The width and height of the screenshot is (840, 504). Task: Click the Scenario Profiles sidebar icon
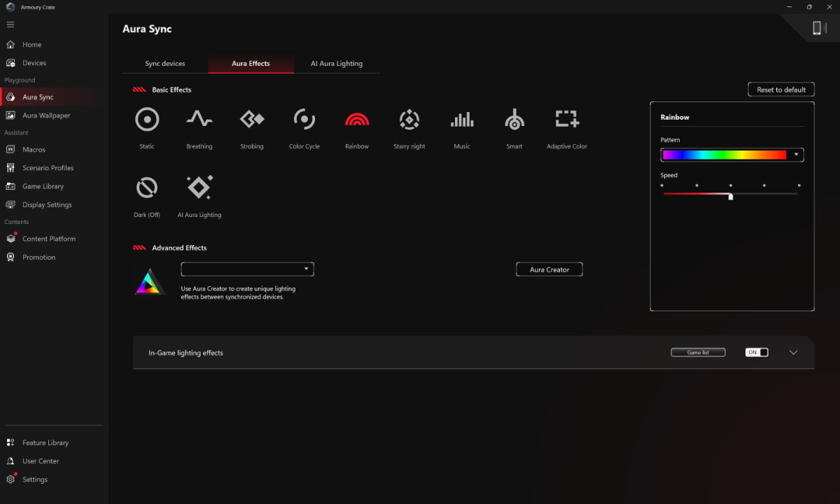(10, 168)
